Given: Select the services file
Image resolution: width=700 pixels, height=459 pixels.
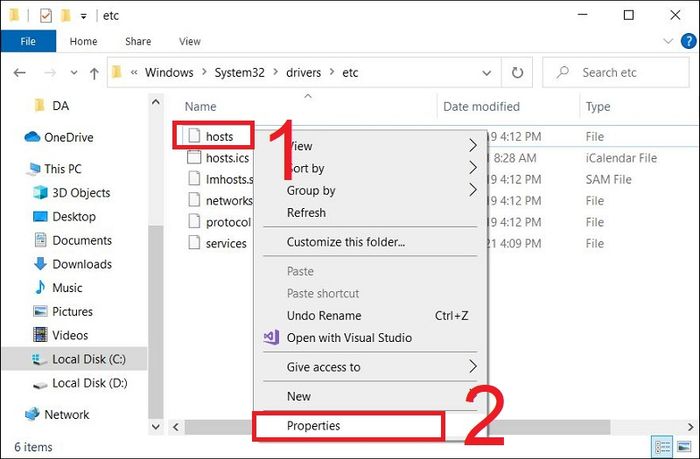Looking at the screenshot, I should 226,243.
